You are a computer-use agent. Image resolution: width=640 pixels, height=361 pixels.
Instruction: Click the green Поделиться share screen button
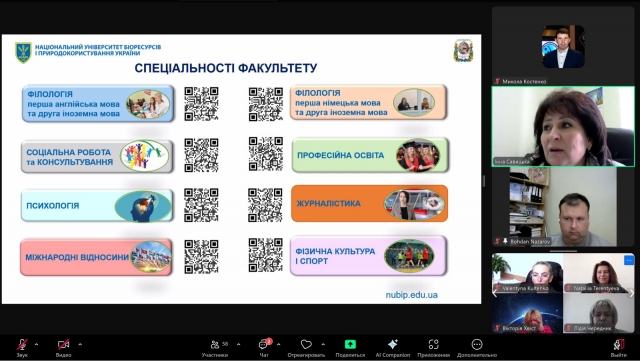click(x=350, y=344)
